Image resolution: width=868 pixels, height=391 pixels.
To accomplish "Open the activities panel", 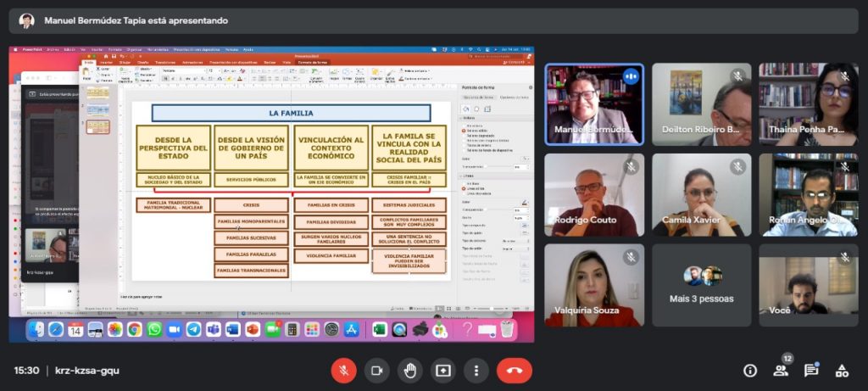I will (x=842, y=371).
